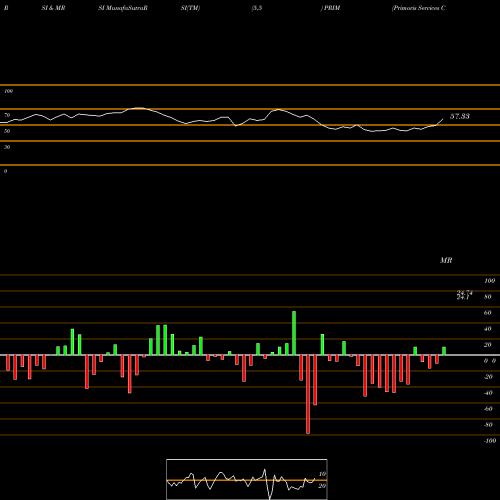Viewport: 500px width, 500px height.
Task: Click the white RSI line end near 57.33
Action: pyautogui.click(x=443, y=119)
